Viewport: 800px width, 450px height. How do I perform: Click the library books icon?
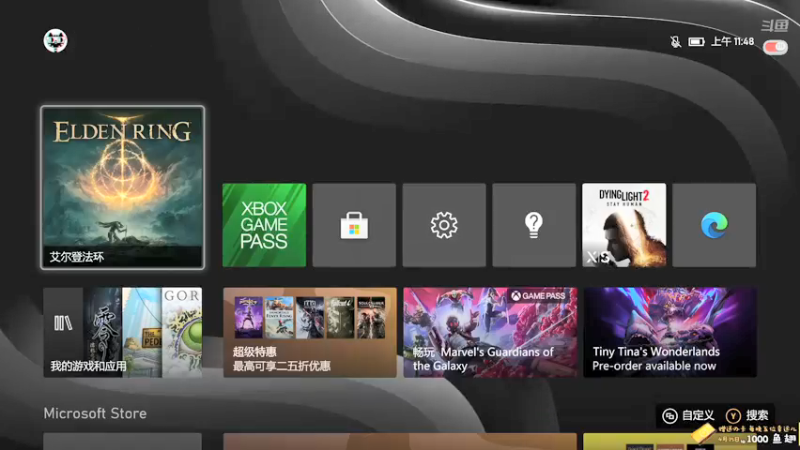pyautogui.click(x=63, y=323)
